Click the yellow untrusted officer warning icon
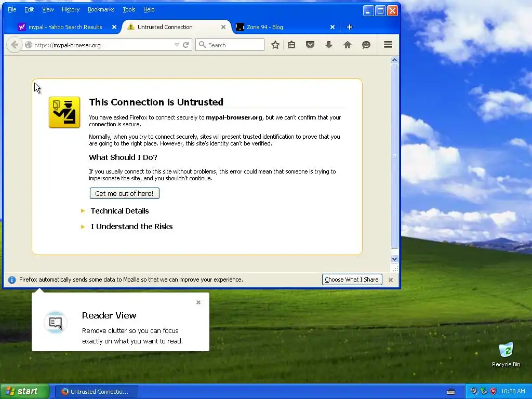This screenshot has height=399, width=532. coord(64,112)
